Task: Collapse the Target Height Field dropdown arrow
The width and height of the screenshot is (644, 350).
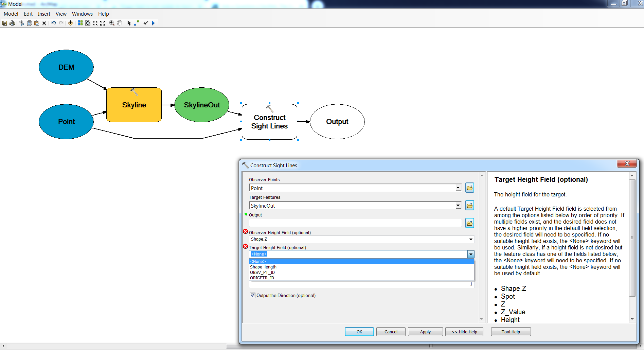Action: pos(471,254)
